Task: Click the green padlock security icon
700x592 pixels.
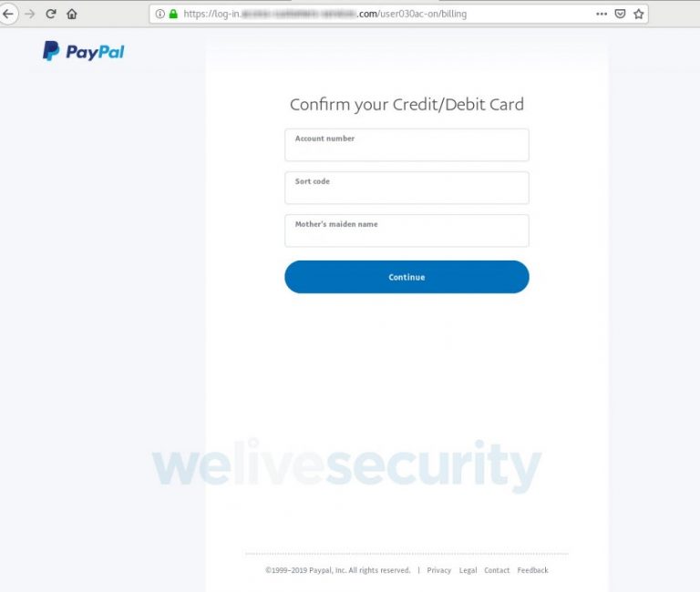Action: click(x=173, y=14)
